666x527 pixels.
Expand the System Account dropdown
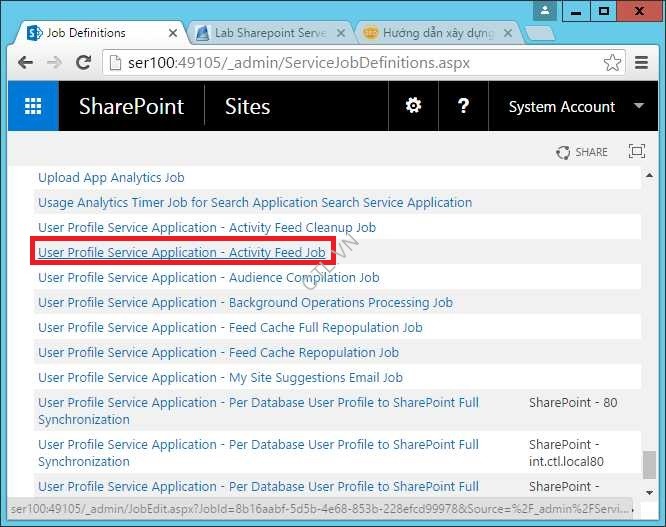(639, 106)
